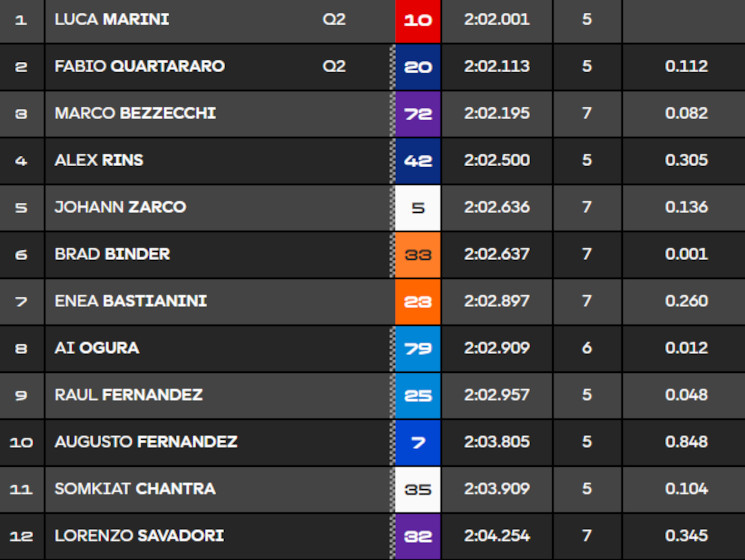Click Ai Ogura's number 79 badge

(418, 348)
